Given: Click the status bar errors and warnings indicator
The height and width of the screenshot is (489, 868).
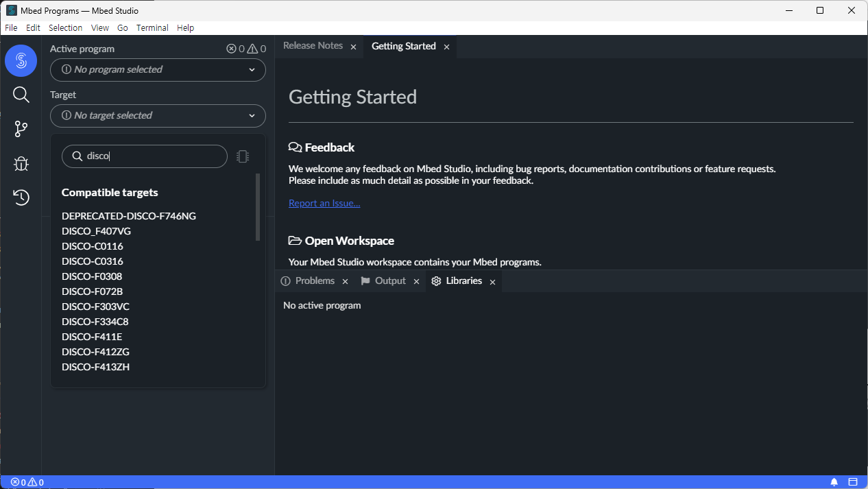Looking at the screenshot, I should pyautogui.click(x=27, y=482).
